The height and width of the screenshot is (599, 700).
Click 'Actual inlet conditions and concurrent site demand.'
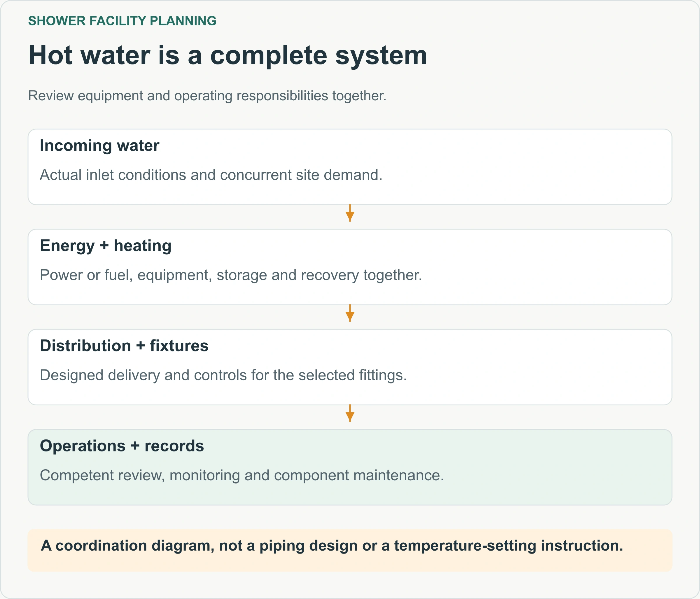point(211,175)
